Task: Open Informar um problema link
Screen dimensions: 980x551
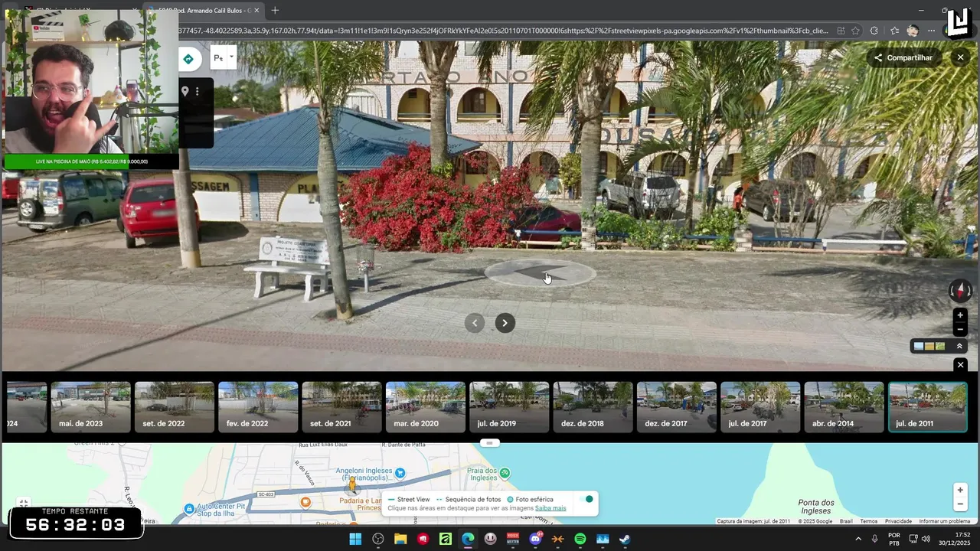Action: 944,521
